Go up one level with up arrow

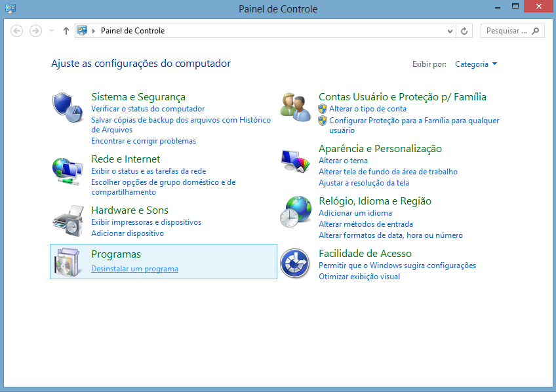click(66, 31)
